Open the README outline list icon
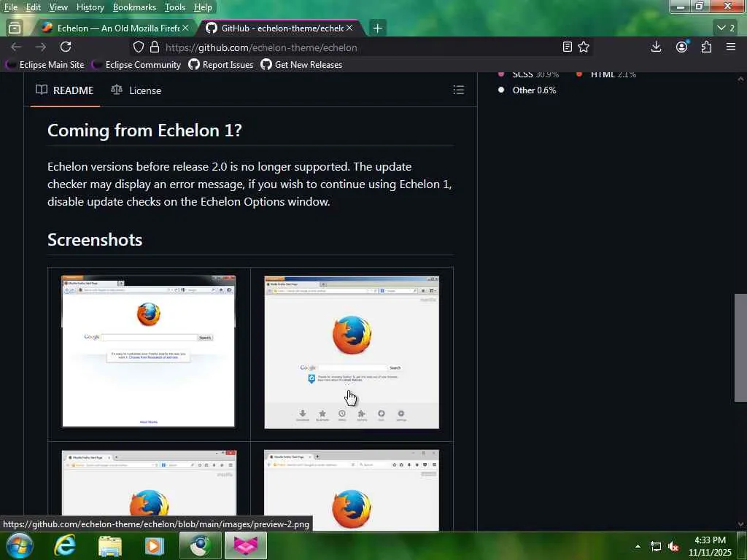The width and height of the screenshot is (747, 560). [x=458, y=90]
